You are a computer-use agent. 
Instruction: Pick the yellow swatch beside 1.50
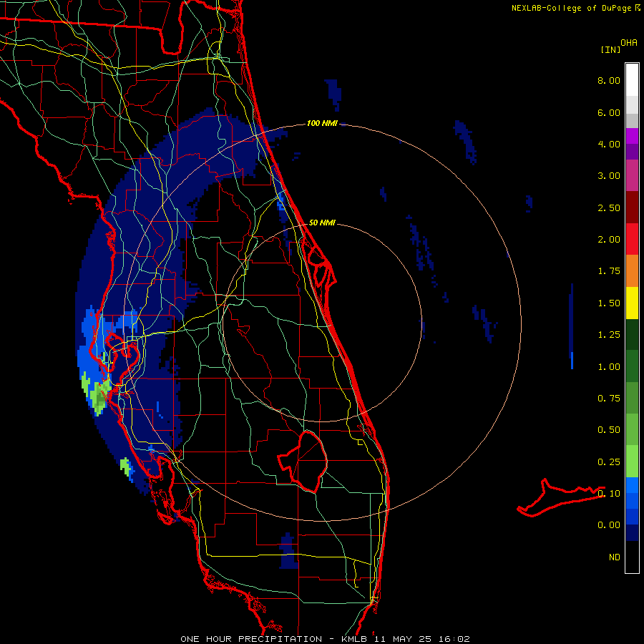point(632,303)
